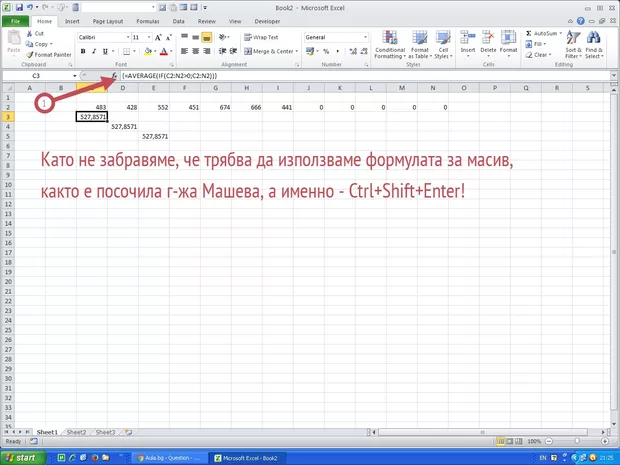Open the Name Box dropdown arrow
620x465 pixels.
click(74, 76)
